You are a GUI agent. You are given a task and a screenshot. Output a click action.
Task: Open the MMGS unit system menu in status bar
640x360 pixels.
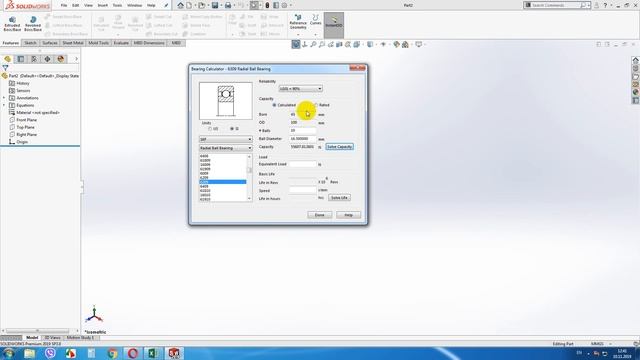[602, 344]
